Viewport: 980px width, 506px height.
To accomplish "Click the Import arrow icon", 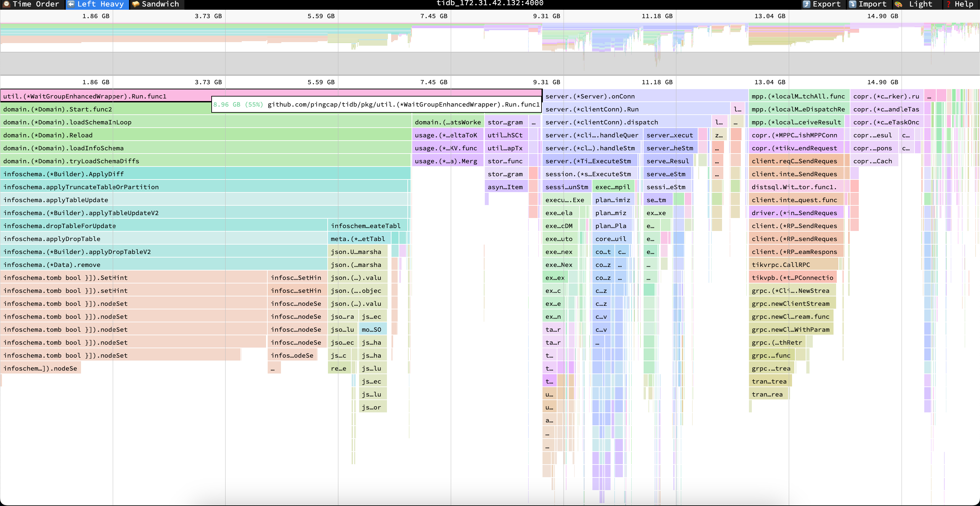I will coord(853,4).
